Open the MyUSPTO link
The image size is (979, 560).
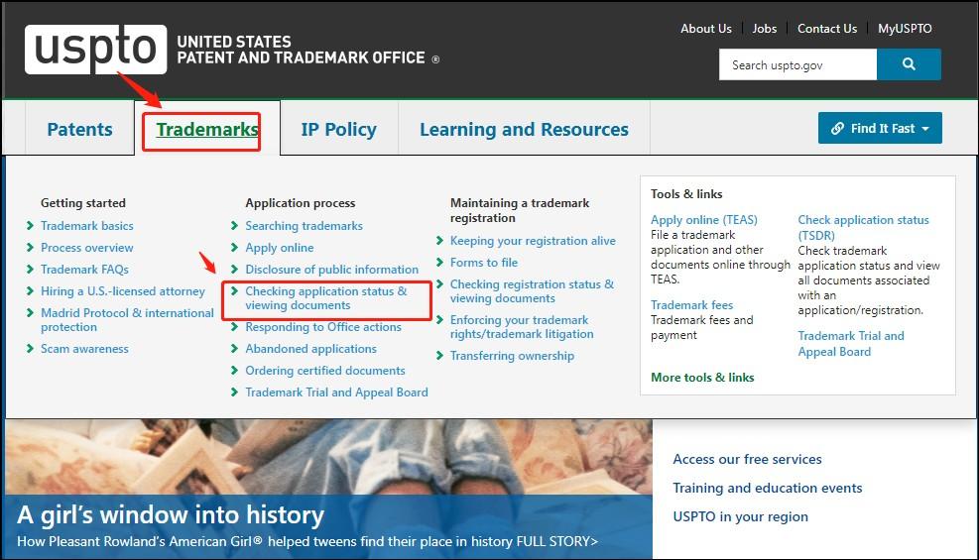[x=905, y=29]
